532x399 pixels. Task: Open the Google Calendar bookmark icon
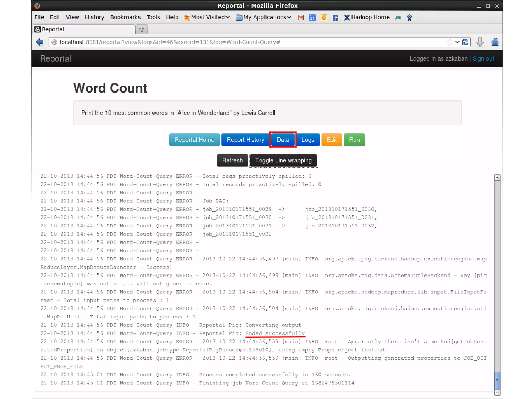312,17
